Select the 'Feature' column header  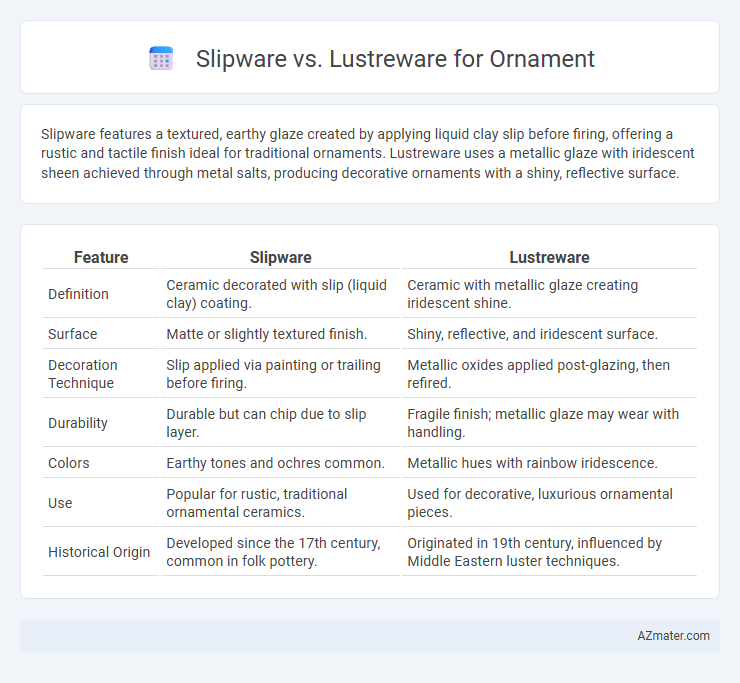point(101,257)
